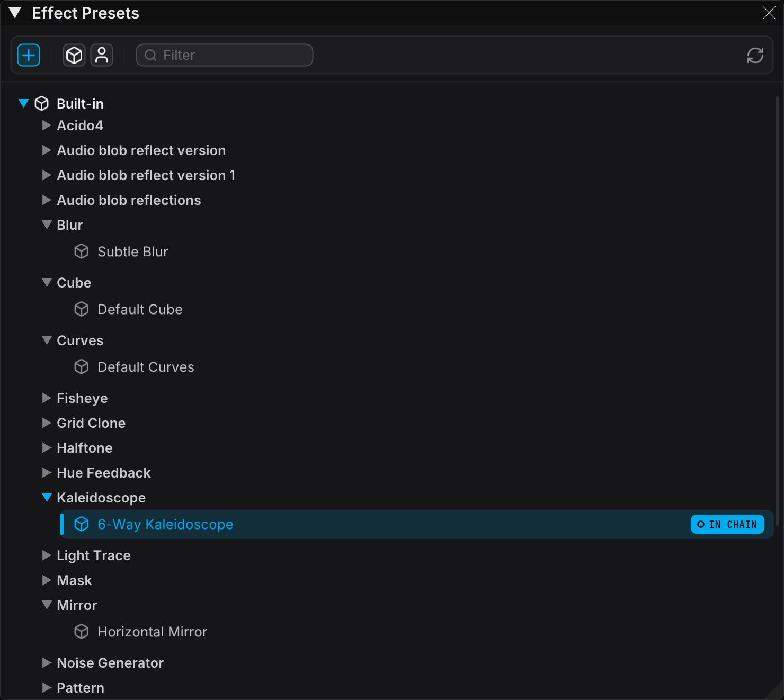Click the cube icon beside 6-Way Kaleidoscope
Image resolution: width=784 pixels, height=700 pixels.
[82, 524]
